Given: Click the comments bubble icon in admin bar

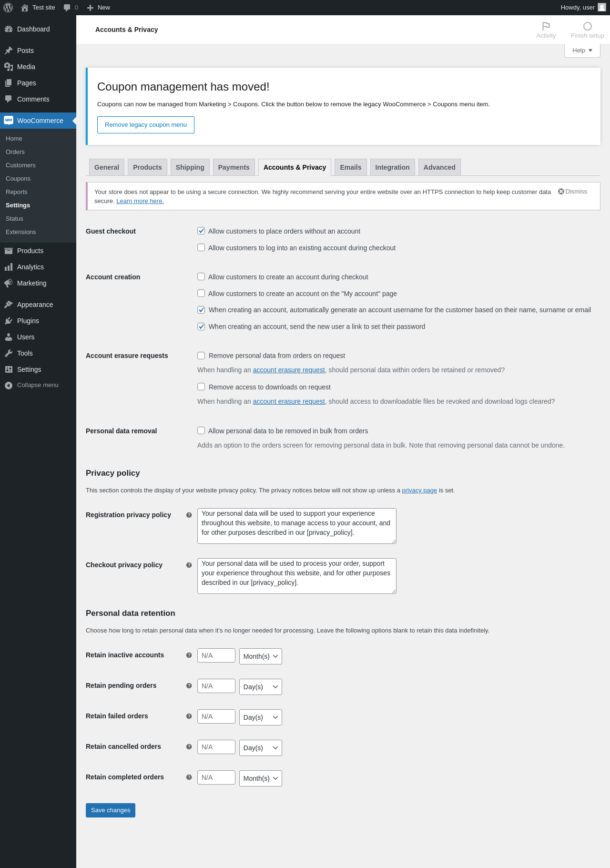Looking at the screenshot, I should pos(67,8).
